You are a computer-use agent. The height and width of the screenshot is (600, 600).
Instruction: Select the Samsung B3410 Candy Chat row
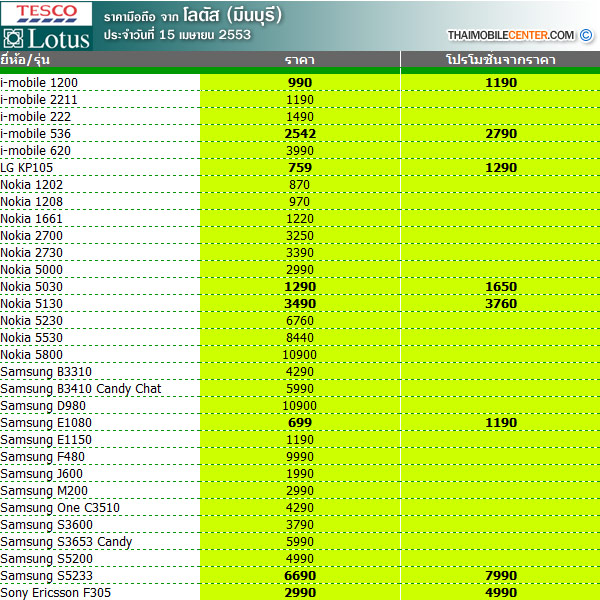pyautogui.click(x=81, y=389)
